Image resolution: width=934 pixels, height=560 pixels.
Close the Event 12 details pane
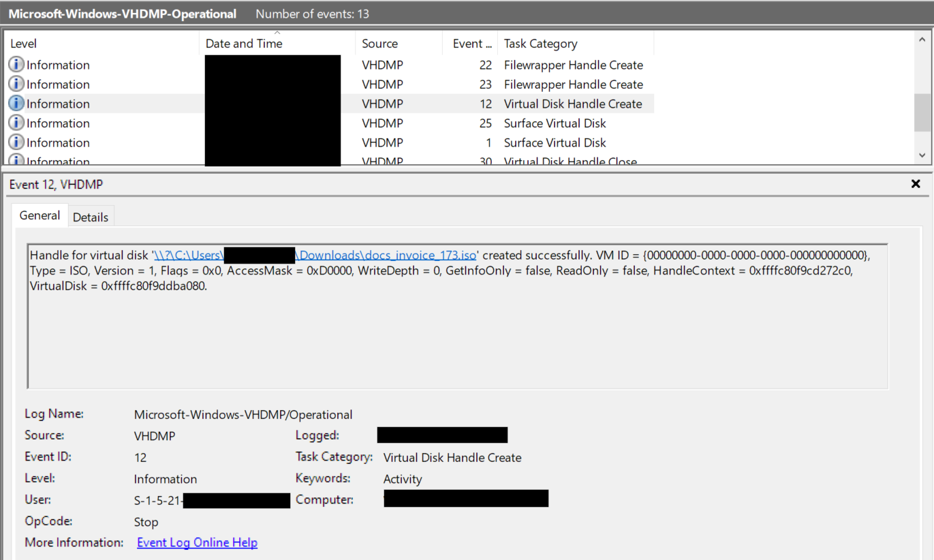pyautogui.click(x=916, y=184)
